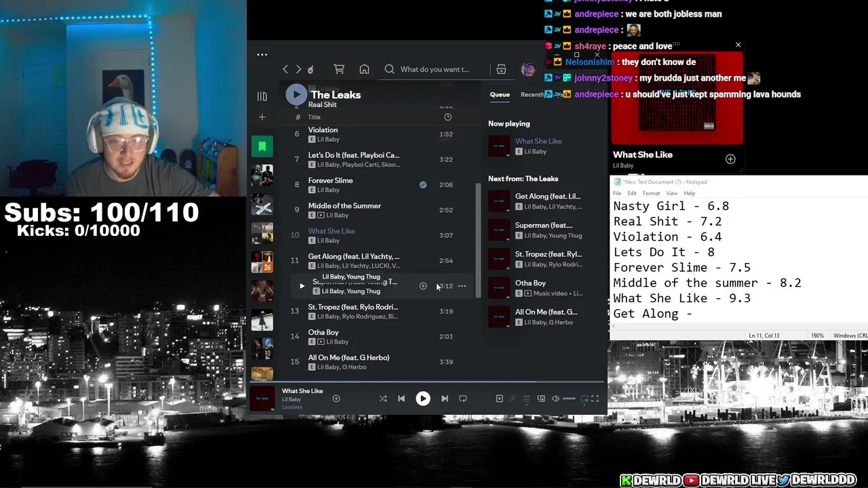Open Notepad Edit menu
868x488 pixels.
pyautogui.click(x=631, y=193)
